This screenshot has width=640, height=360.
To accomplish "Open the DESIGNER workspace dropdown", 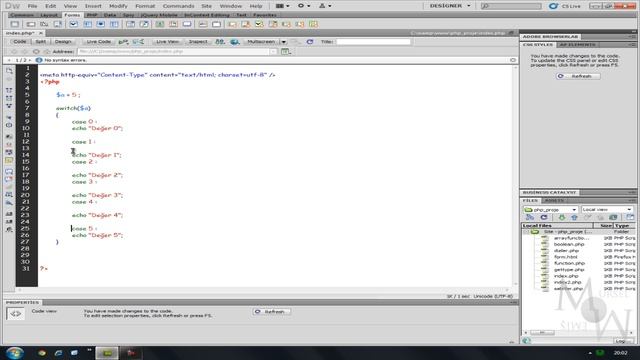I will pos(450,6).
